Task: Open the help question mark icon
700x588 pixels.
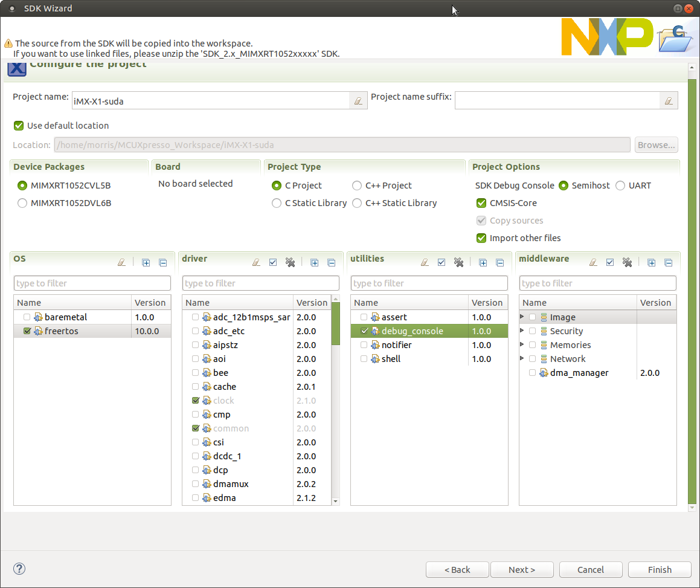Action: [19, 569]
